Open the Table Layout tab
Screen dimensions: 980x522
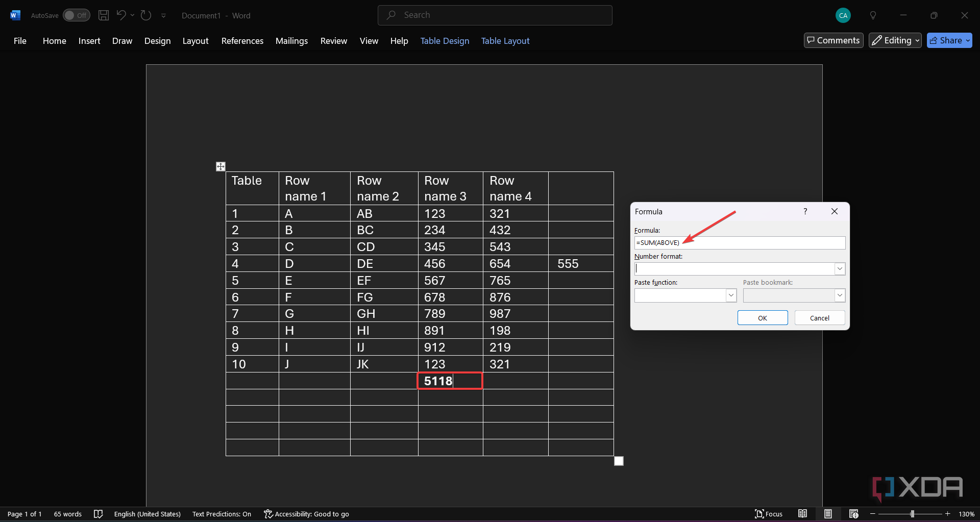[505, 41]
